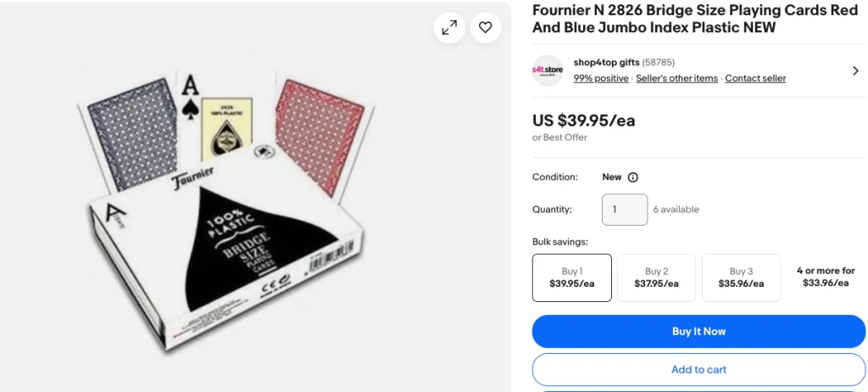The width and height of the screenshot is (868, 392).
Task: Add item to watchlist with heart icon
Action: [485, 27]
